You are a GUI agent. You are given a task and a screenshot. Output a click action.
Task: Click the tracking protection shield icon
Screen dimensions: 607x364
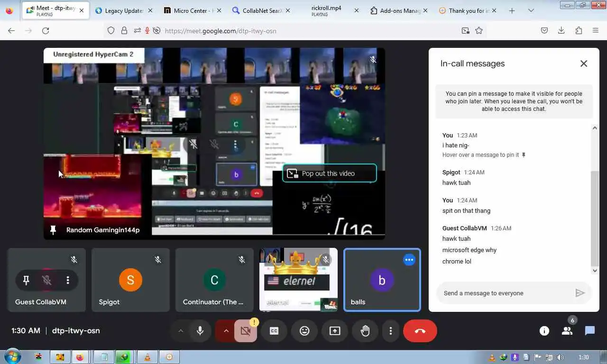[x=111, y=30]
